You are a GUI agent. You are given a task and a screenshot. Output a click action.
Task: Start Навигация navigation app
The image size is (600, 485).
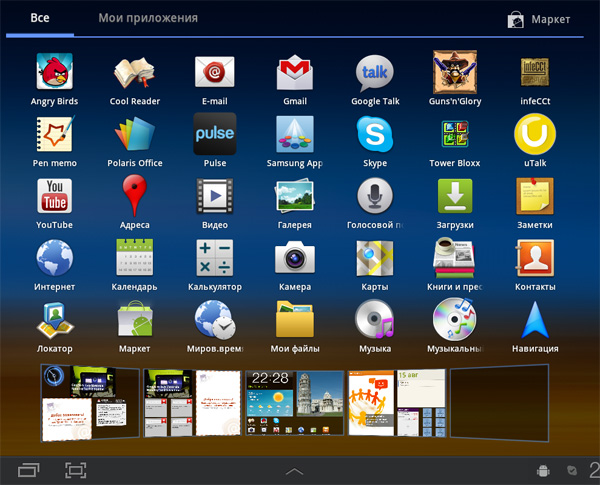click(535, 320)
